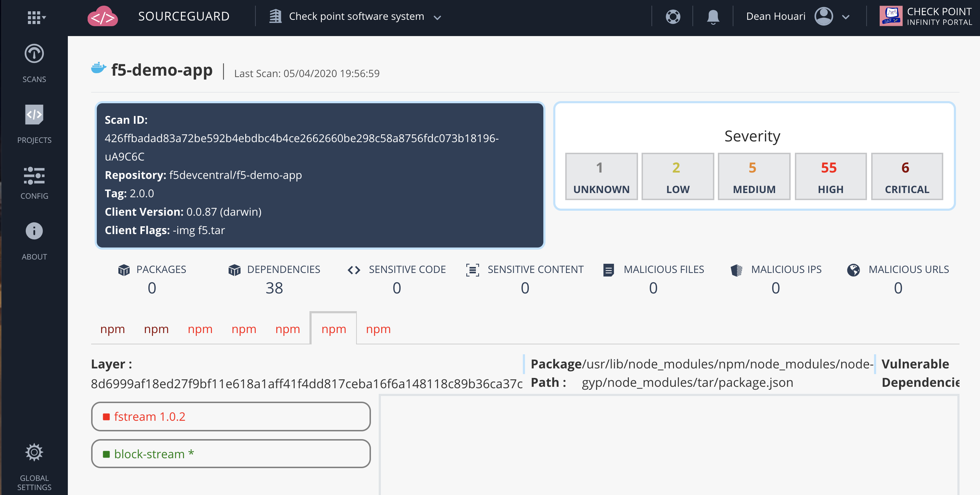
Task: Click the empty vulnerability details panel
Action: pyautogui.click(x=669, y=445)
